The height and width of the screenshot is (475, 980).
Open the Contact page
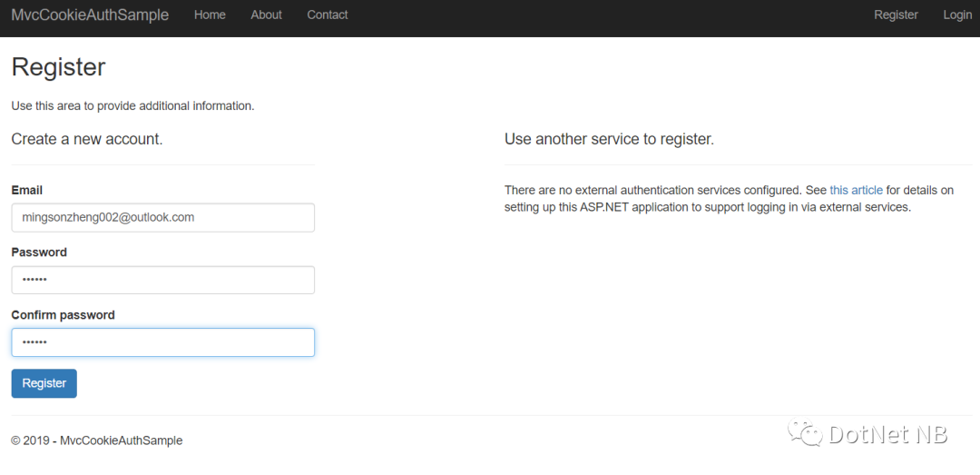328,15
